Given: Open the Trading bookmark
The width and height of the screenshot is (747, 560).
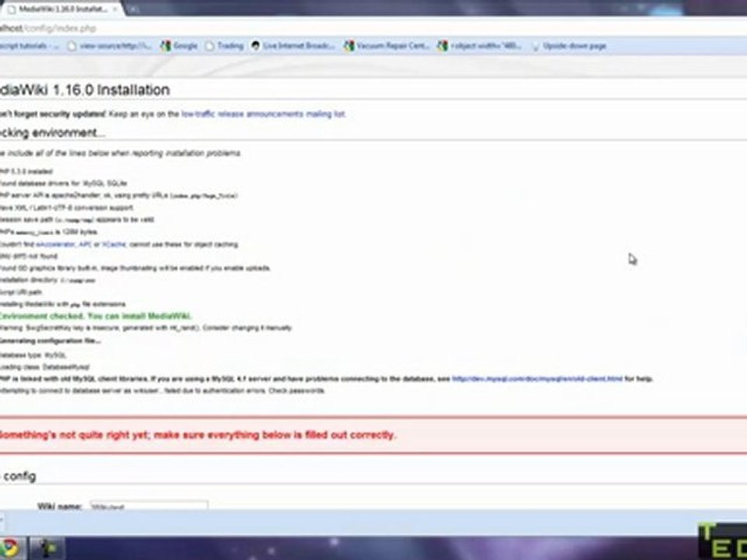Looking at the screenshot, I should pos(224,46).
